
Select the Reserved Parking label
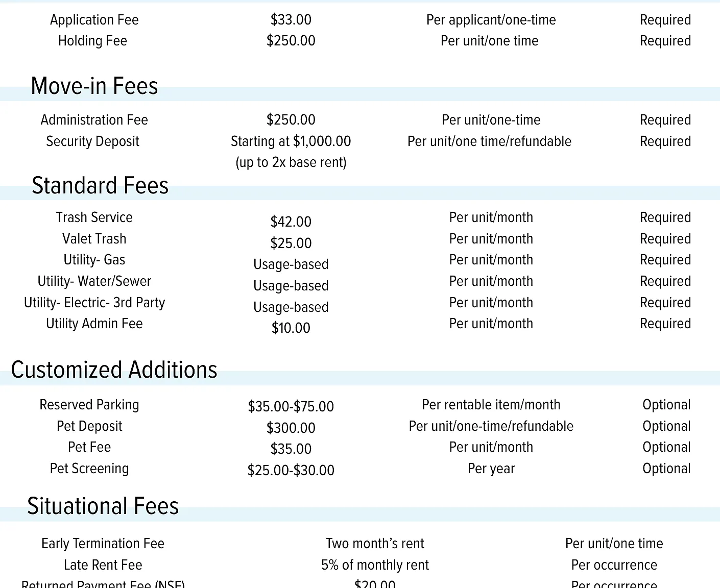89,405
